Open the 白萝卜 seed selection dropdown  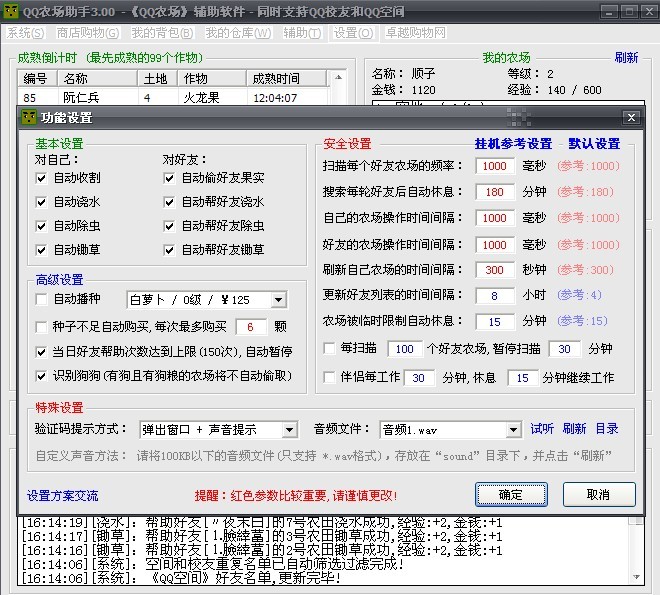point(278,300)
